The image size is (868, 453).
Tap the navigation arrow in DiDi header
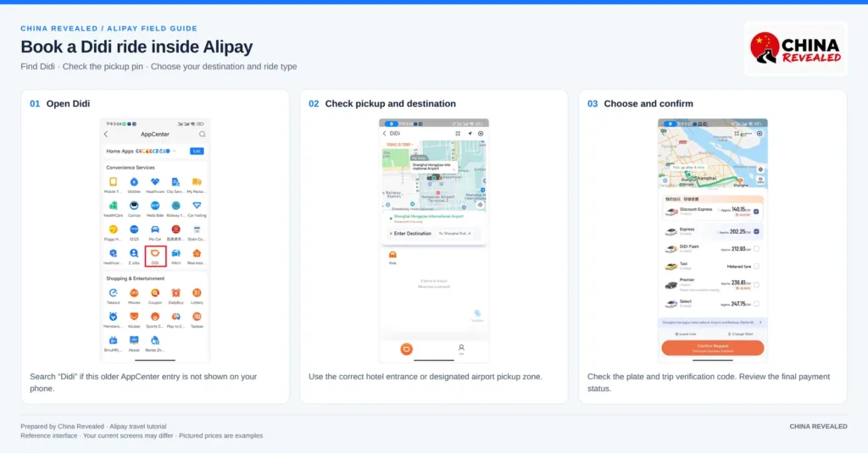pyautogui.click(x=470, y=133)
